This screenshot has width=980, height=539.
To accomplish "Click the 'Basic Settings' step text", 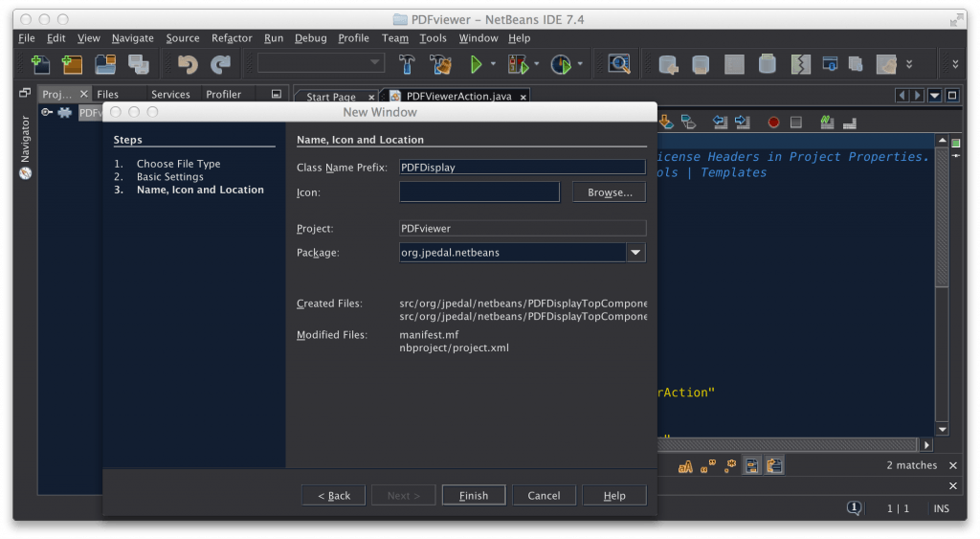I will (x=170, y=177).
